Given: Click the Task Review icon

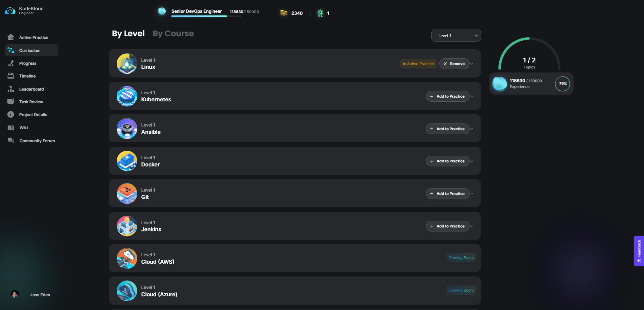Looking at the screenshot, I should 11,102.
